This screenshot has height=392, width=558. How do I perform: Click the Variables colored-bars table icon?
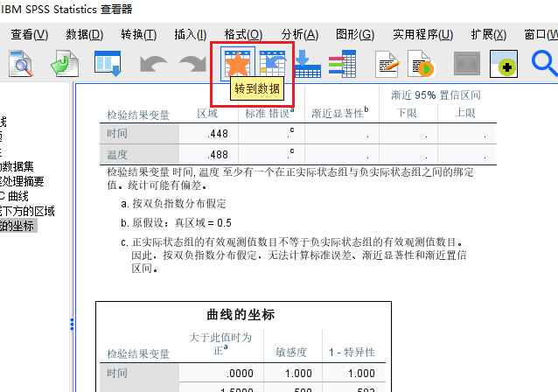[x=342, y=64]
